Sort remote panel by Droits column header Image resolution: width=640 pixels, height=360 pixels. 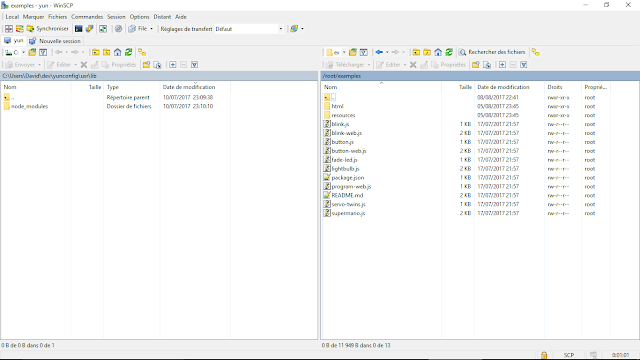(555, 87)
